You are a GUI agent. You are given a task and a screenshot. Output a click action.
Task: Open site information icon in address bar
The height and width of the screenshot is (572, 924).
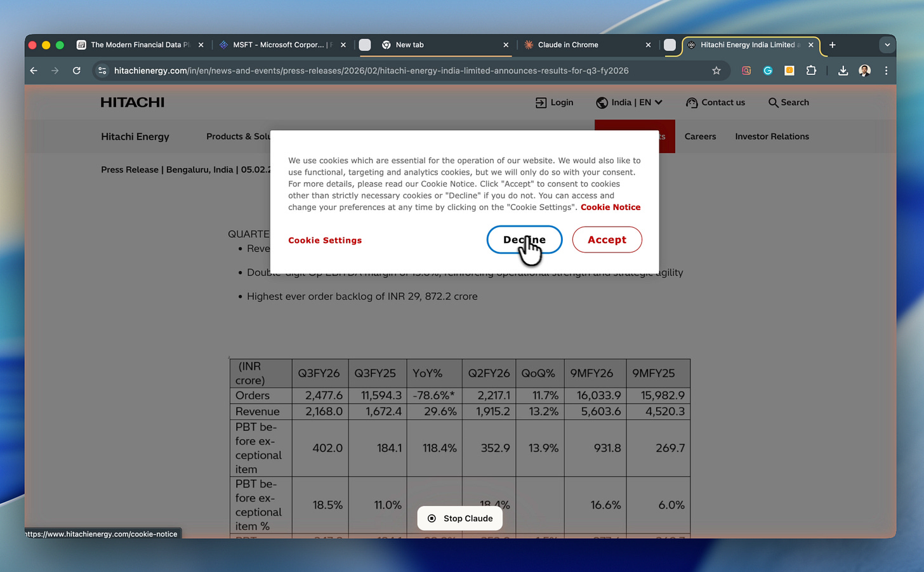pos(102,70)
